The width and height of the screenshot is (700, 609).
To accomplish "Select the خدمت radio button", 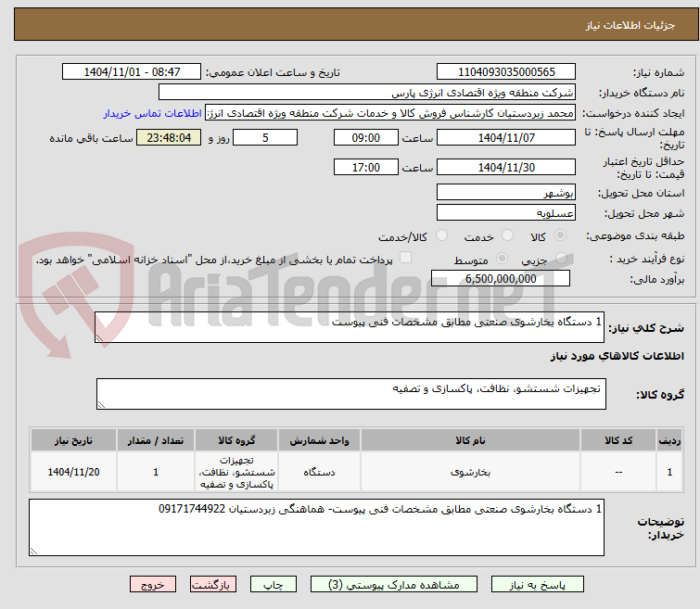I will [x=507, y=235].
